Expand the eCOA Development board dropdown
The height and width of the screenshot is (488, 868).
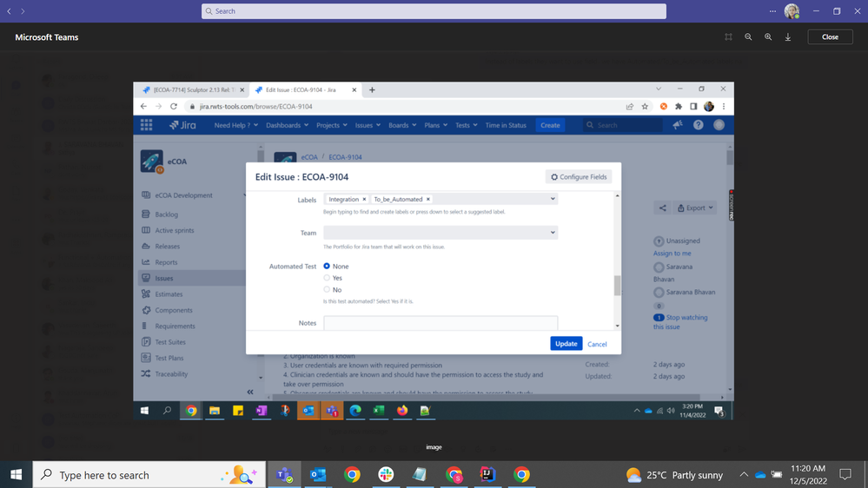pyautogui.click(x=244, y=195)
